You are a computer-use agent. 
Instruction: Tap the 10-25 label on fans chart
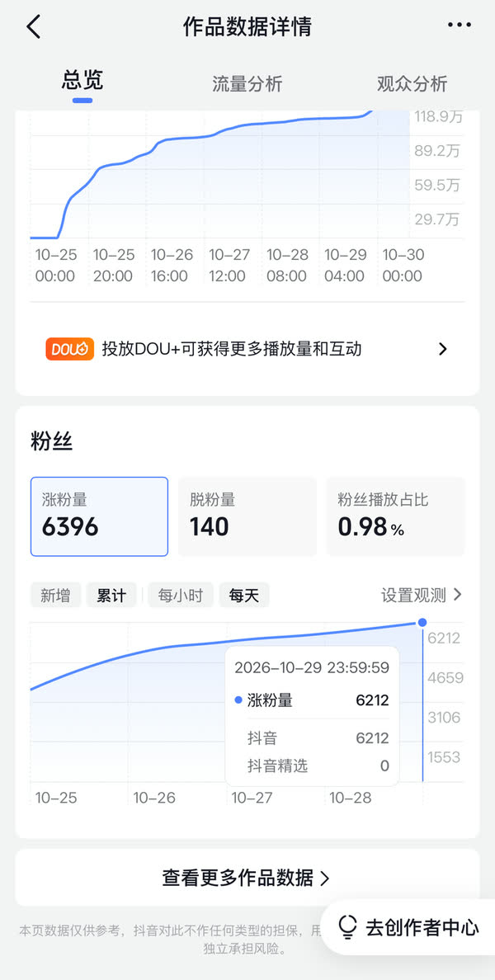56,798
